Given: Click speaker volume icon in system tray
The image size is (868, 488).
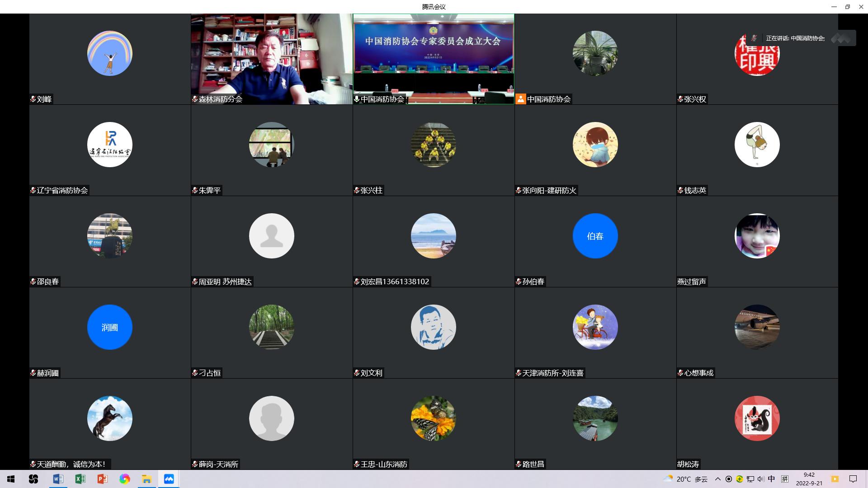Looking at the screenshot, I should 761,479.
